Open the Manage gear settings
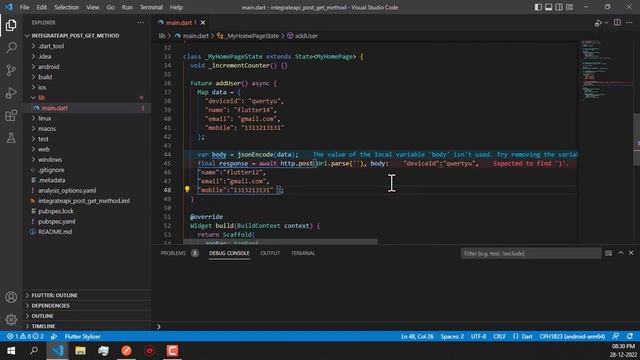Viewport: 640px width, 360px height. [x=11, y=319]
